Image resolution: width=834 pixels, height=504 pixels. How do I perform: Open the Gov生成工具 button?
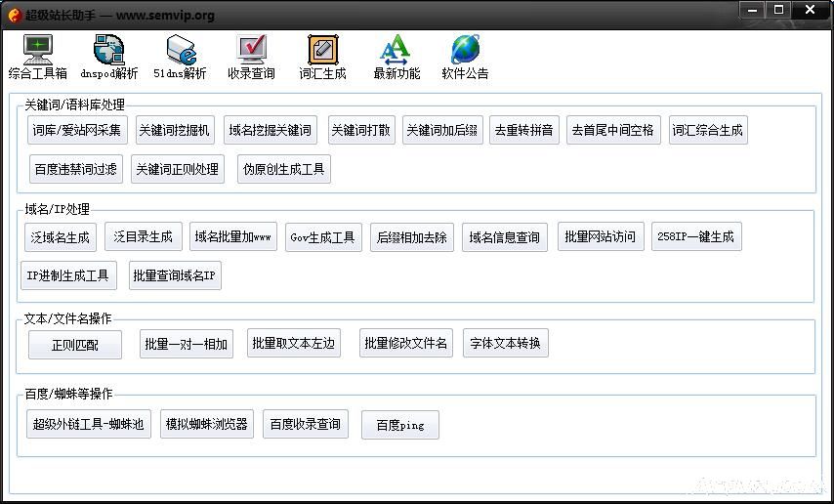pos(323,237)
